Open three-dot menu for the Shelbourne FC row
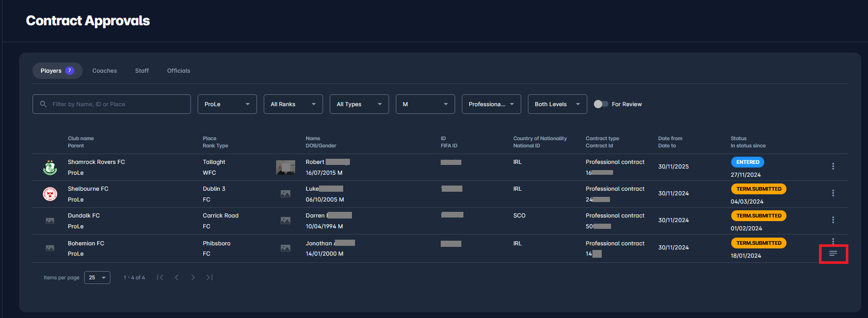Viewport: 868px width, 318px height. pos(833,193)
